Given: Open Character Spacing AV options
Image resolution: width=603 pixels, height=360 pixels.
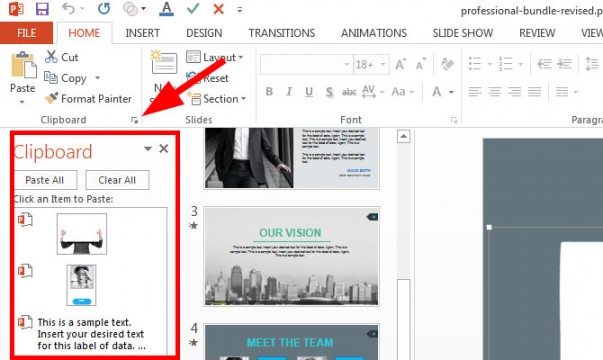Looking at the screenshot, I should 373,92.
